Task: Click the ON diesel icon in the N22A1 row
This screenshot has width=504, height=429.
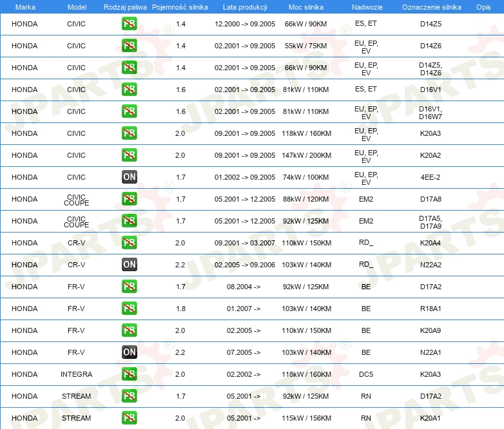Action: [x=129, y=352]
